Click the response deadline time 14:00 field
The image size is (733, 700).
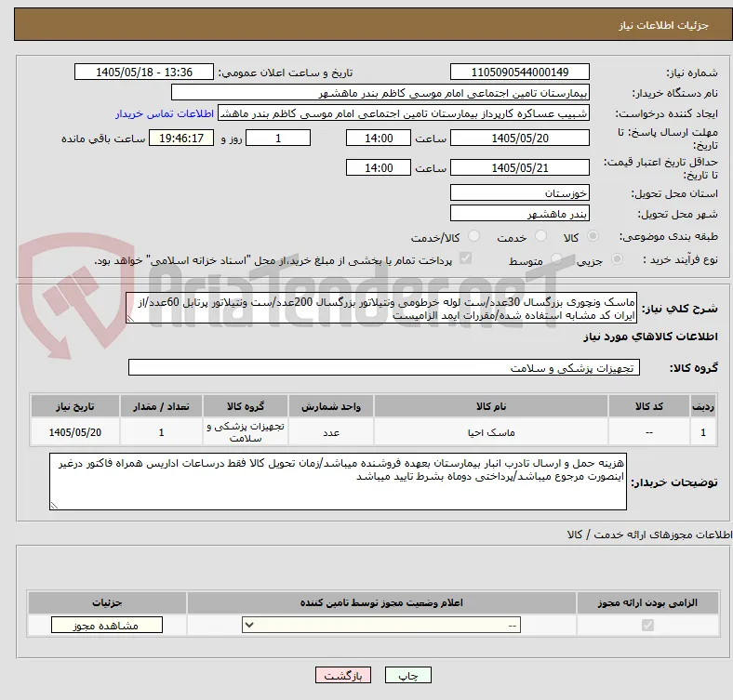[379, 139]
